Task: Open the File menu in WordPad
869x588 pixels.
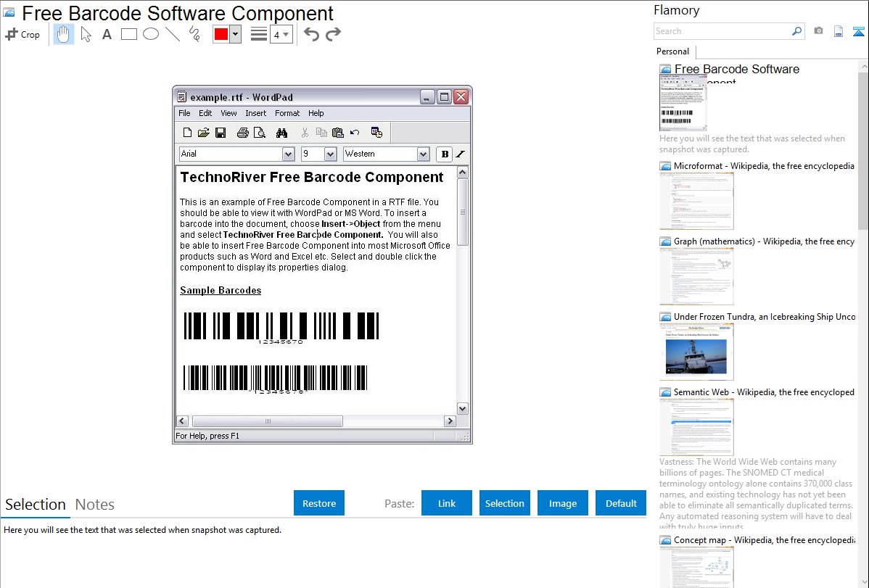Action: tap(184, 113)
